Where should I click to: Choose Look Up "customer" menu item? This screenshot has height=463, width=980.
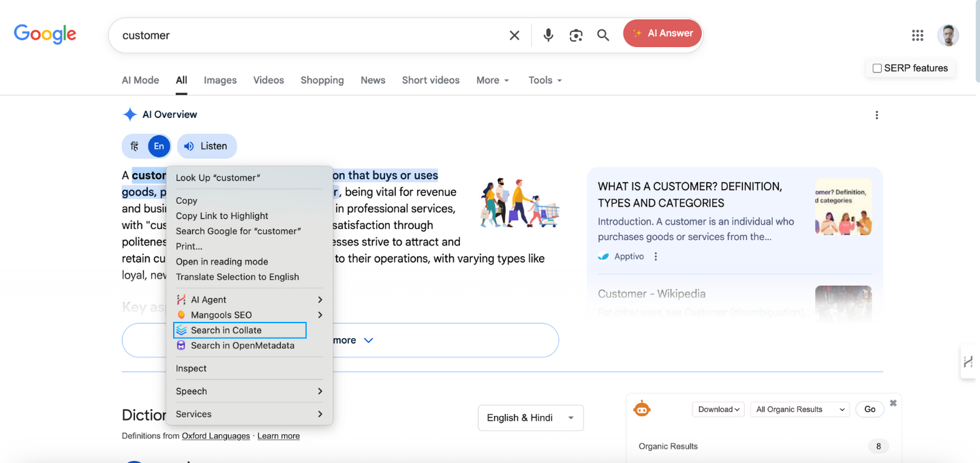click(x=249, y=178)
